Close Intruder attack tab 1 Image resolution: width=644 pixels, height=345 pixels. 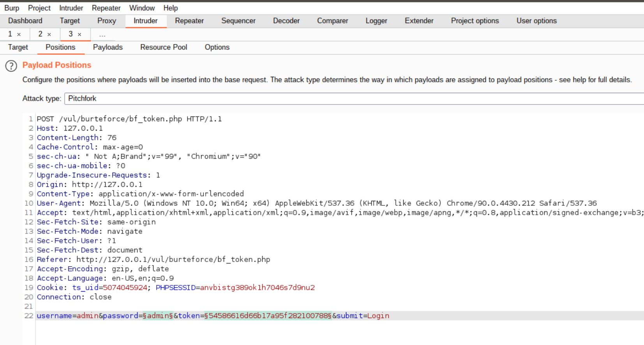click(19, 35)
